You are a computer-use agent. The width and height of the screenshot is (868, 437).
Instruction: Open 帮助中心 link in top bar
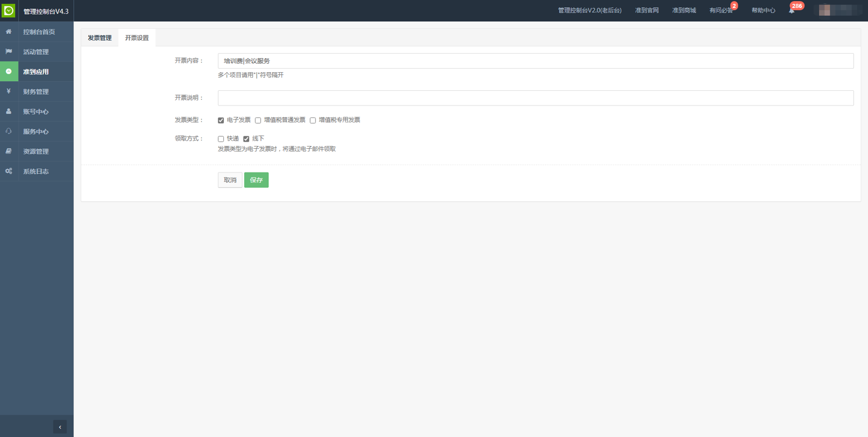(x=763, y=10)
